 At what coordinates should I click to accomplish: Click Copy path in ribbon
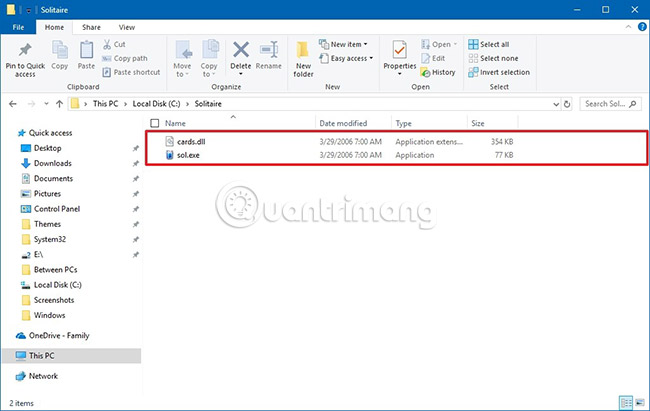[x=125, y=58]
